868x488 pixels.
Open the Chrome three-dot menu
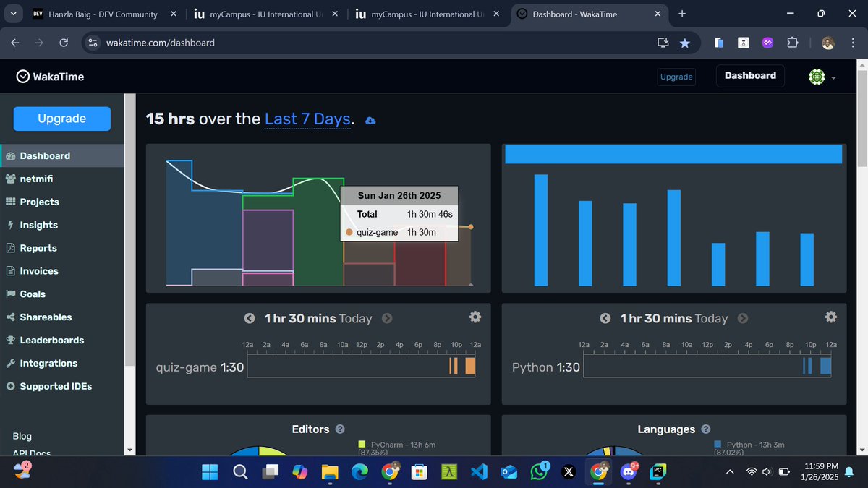(x=853, y=43)
